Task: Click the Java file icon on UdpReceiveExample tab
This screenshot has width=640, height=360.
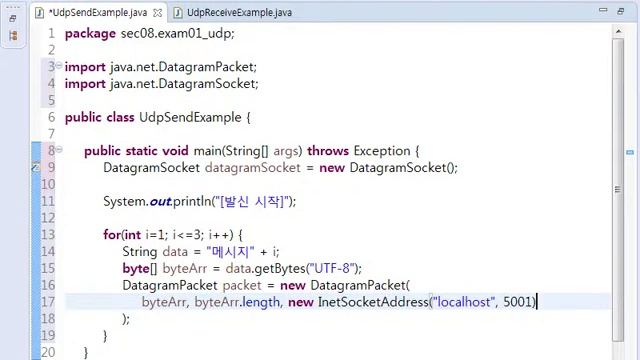Action: 178,13
